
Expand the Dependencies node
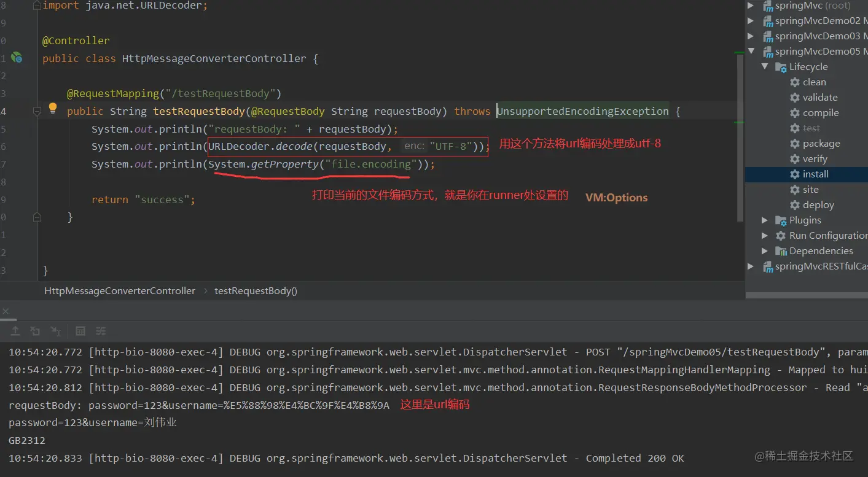[765, 251]
